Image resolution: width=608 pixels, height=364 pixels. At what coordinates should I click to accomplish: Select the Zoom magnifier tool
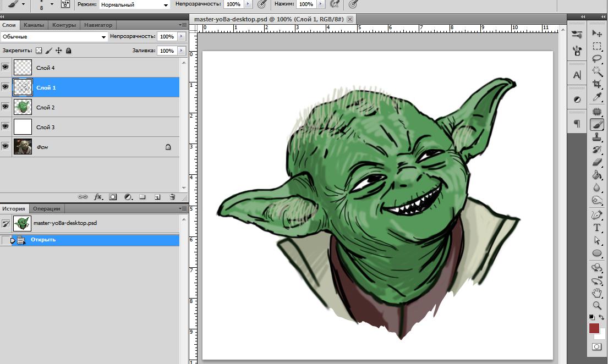(597, 305)
